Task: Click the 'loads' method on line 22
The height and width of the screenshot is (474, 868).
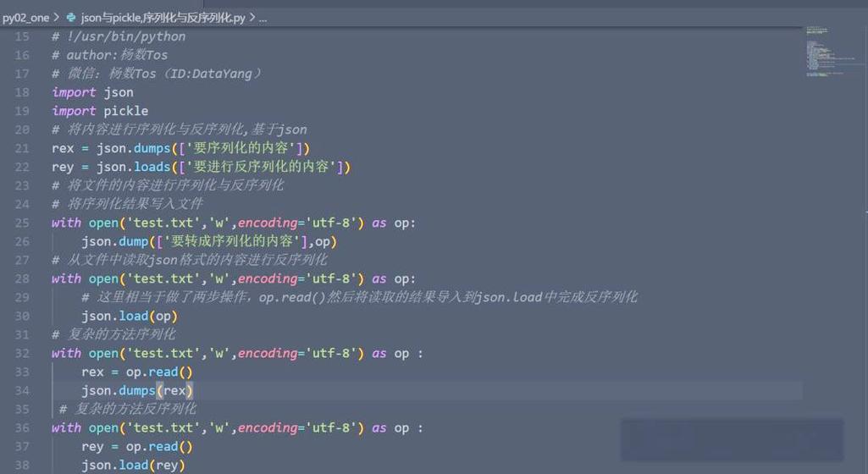Action: coord(152,167)
